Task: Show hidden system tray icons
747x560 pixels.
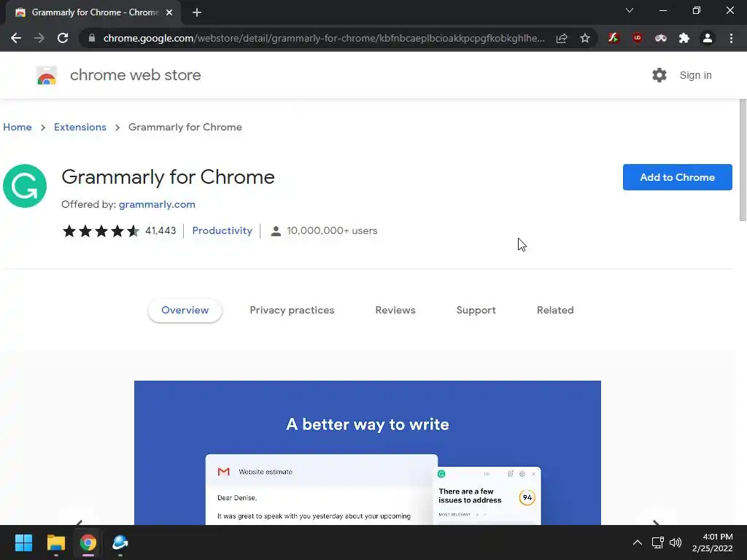Action: tap(637, 542)
